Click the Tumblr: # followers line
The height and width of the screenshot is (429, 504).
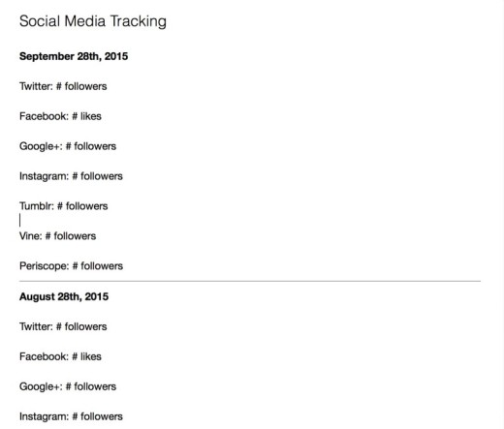click(x=64, y=206)
